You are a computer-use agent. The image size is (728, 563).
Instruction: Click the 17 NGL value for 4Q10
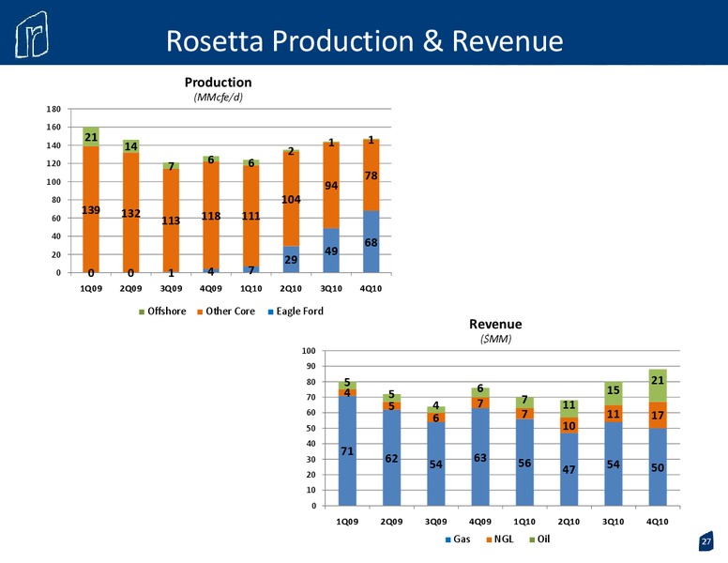(658, 416)
